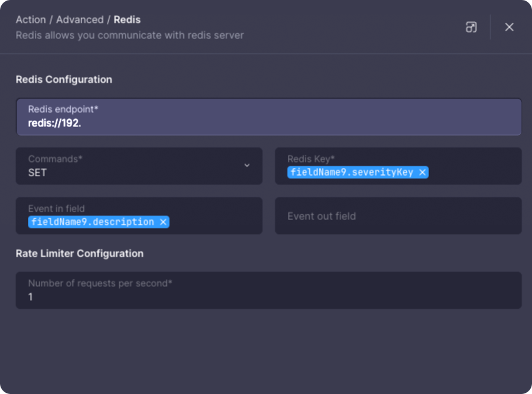
Task: Click the Redis server description subtitle
Action: 129,35
